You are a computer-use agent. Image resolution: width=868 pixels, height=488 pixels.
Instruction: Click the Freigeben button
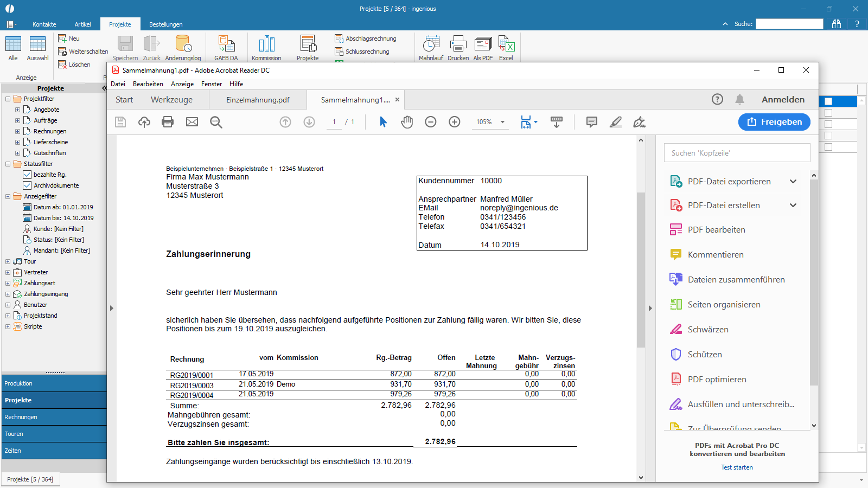[774, 122]
